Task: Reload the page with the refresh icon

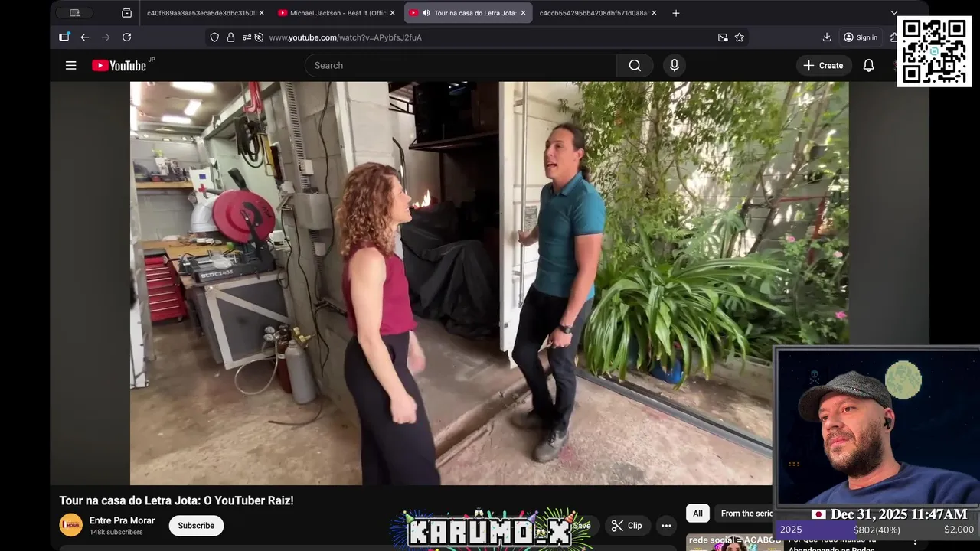Action: click(126, 37)
